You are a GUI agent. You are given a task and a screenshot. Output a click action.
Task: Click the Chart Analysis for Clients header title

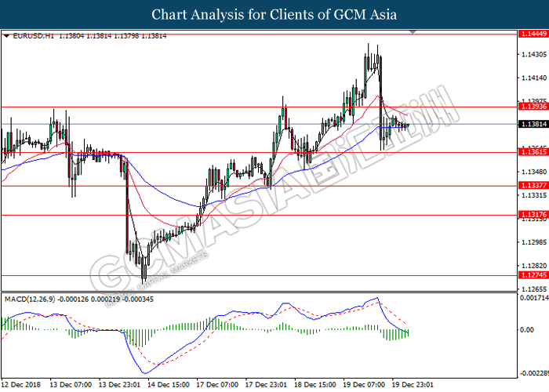[x=274, y=15]
